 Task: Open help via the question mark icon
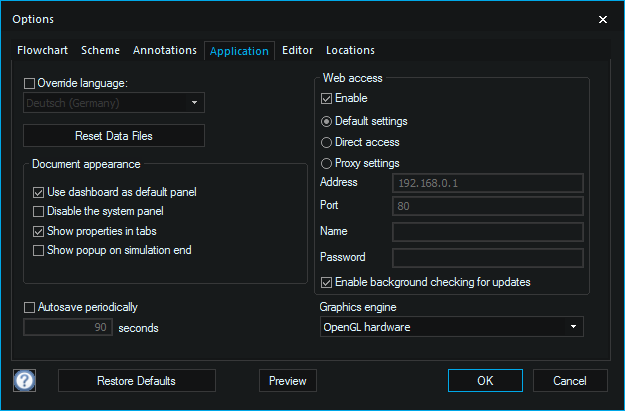point(24,380)
